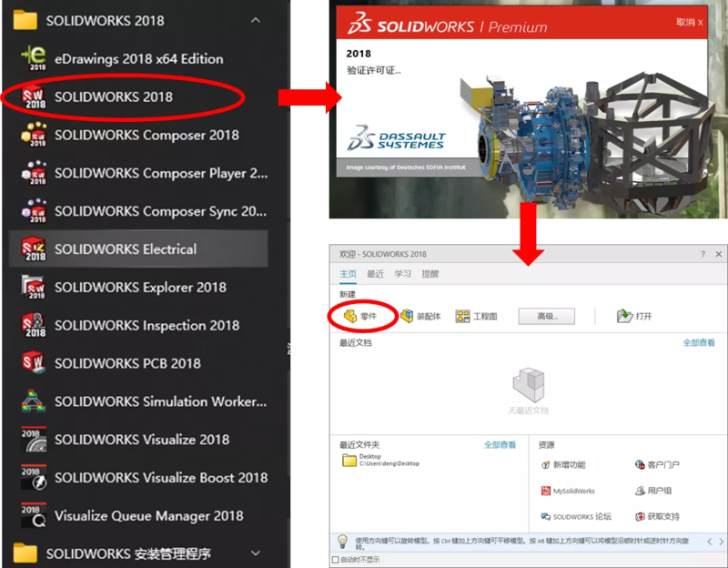The width and height of the screenshot is (728, 568).
Task: Open help in the welcome dialog
Action: point(703,254)
